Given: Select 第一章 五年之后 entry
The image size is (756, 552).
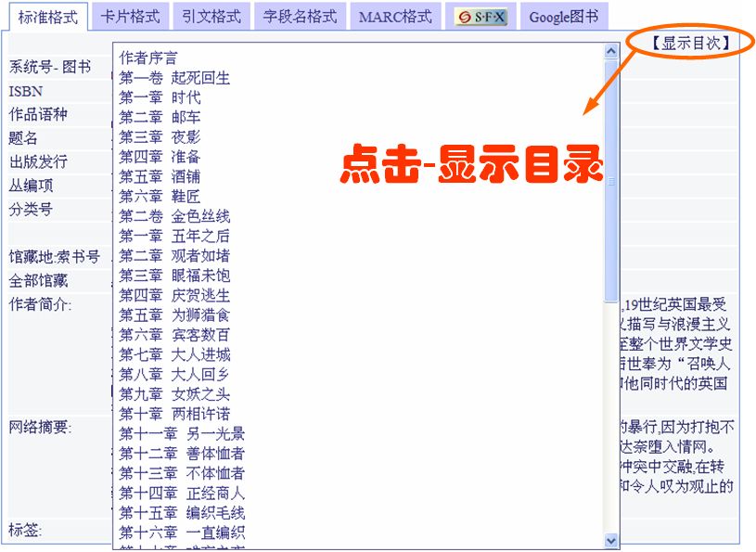Looking at the screenshot, I should (x=174, y=236).
